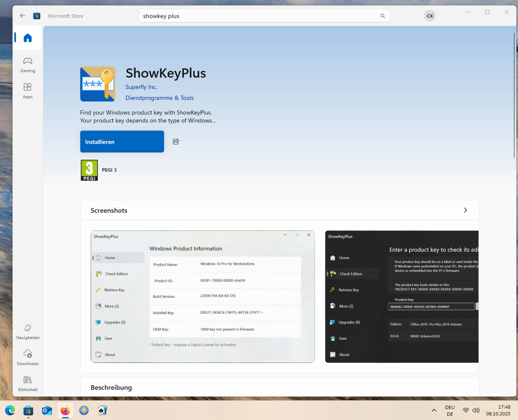Open Neuigkeiten in the sidebar
The image size is (518, 420).
click(28, 331)
